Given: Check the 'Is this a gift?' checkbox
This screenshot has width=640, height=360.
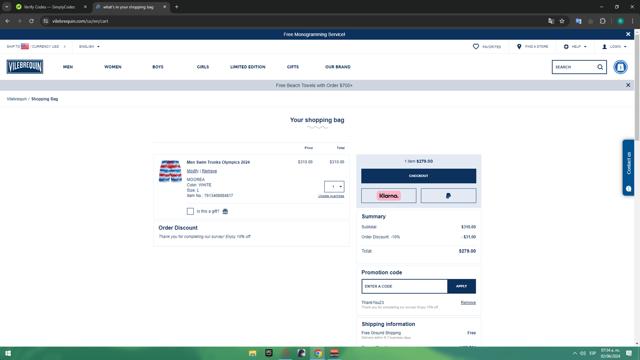Looking at the screenshot, I should (190, 211).
